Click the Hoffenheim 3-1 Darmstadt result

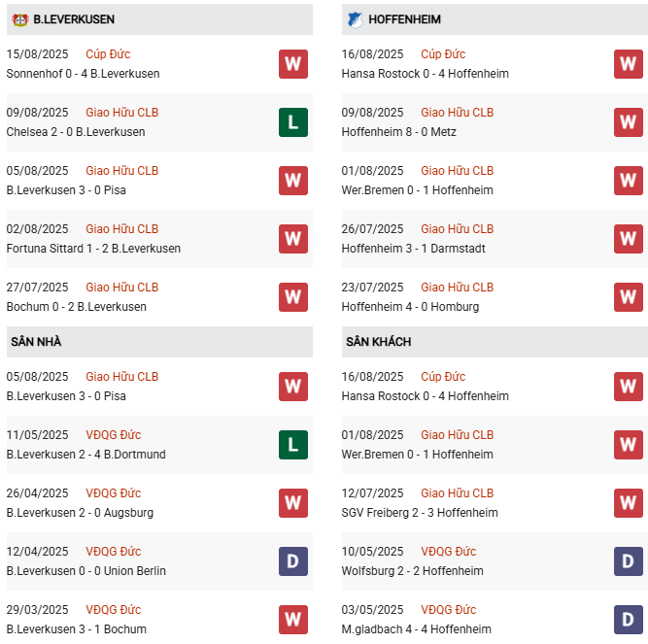click(x=413, y=249)
